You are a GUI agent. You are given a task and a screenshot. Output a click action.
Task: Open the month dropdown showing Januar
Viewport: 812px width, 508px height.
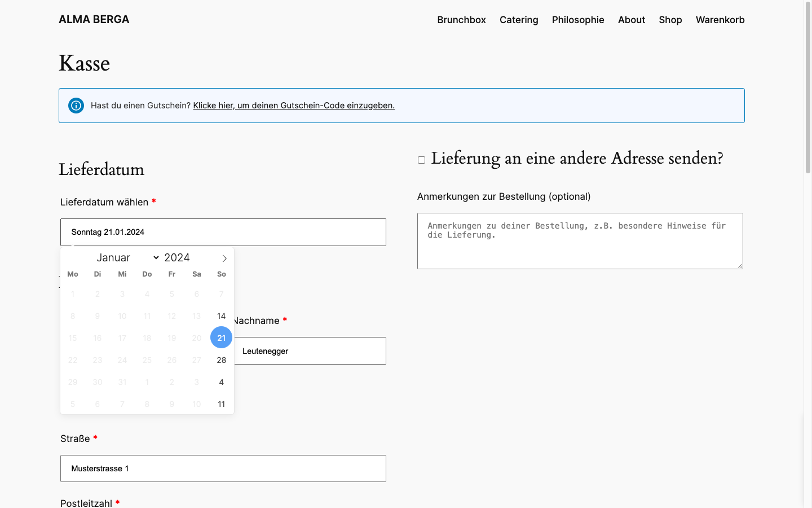pyautogui.click(x=127, y=258)
